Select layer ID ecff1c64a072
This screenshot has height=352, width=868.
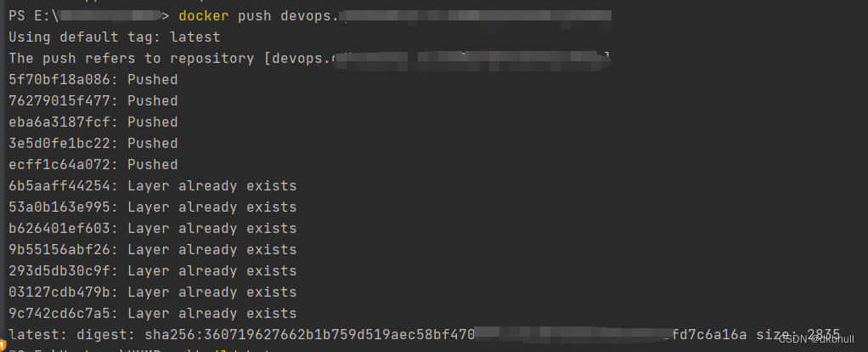(59, 165)
